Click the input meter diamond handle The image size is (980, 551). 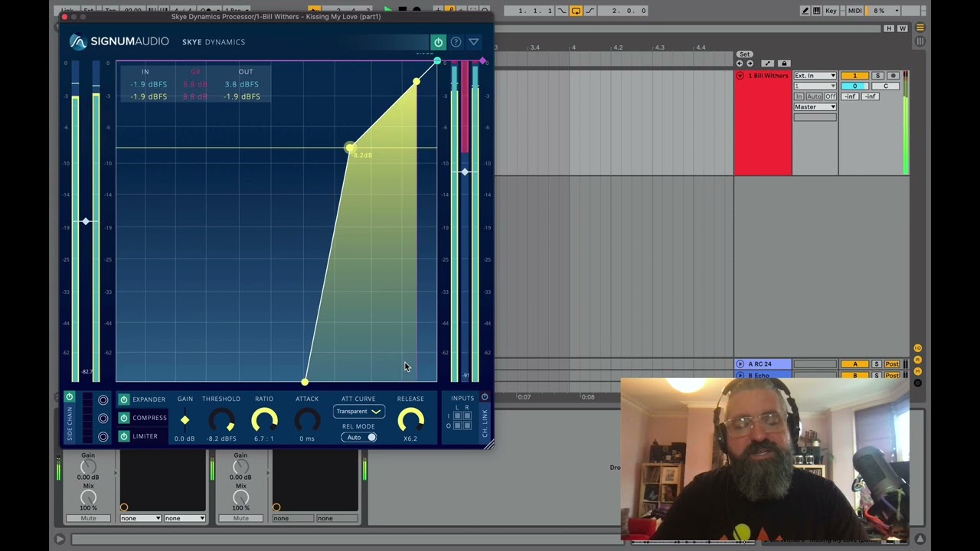pos(86,221)
